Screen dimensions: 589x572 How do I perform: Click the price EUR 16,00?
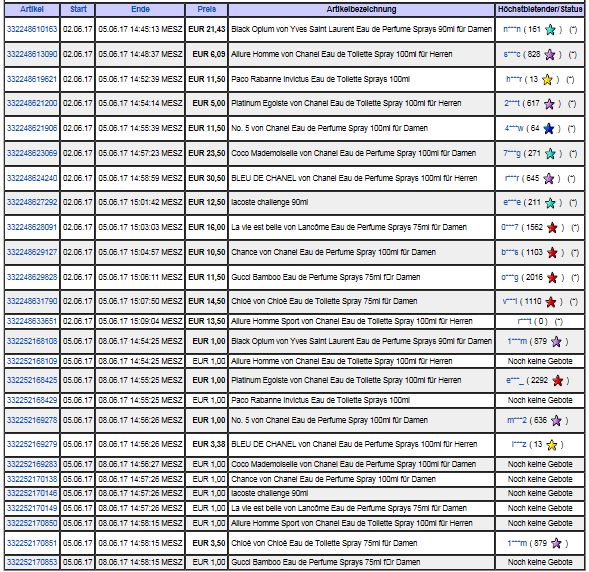pos(207,227)
